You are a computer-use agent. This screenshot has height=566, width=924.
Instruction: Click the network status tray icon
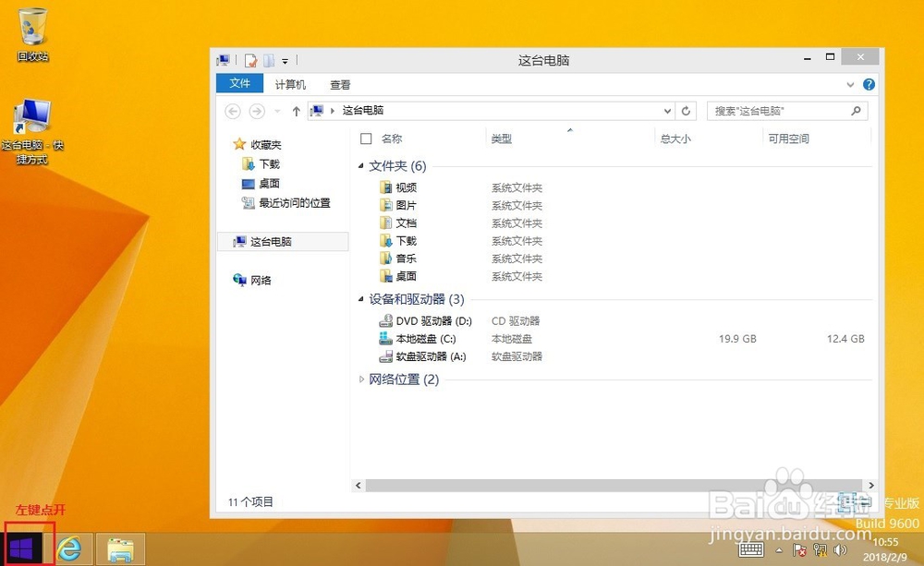(819, 551)
